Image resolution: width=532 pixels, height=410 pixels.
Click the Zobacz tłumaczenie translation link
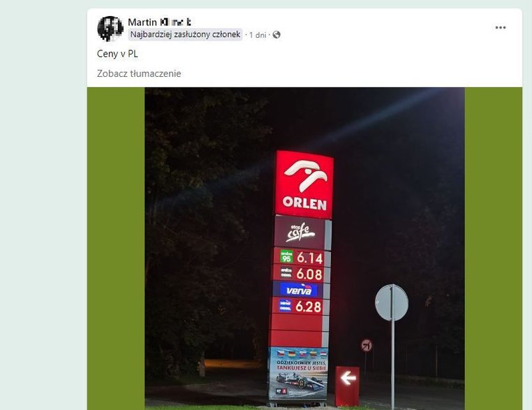point(139,73)
